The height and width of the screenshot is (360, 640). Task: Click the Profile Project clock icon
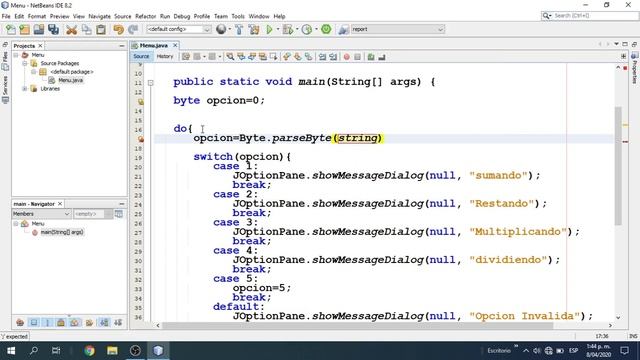coord(307,29)
